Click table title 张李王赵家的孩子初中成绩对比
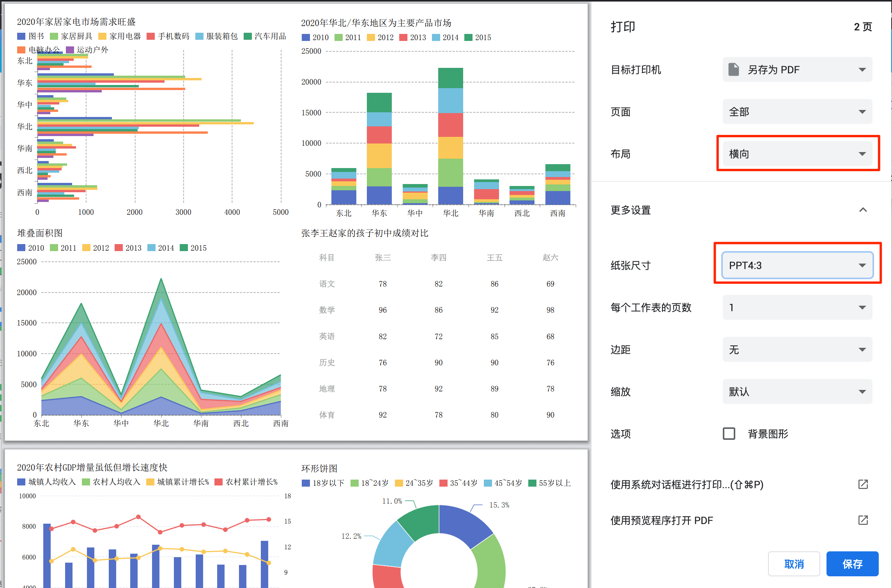892x588 pixels. tap(365, 233)
